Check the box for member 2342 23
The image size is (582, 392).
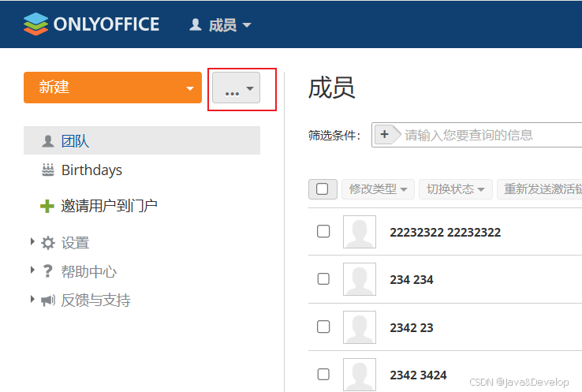click(323, 327)
